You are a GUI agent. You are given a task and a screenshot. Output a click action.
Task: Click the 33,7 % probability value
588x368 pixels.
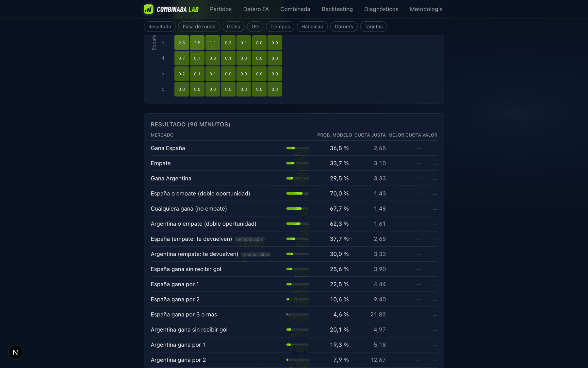pos(339,163)
